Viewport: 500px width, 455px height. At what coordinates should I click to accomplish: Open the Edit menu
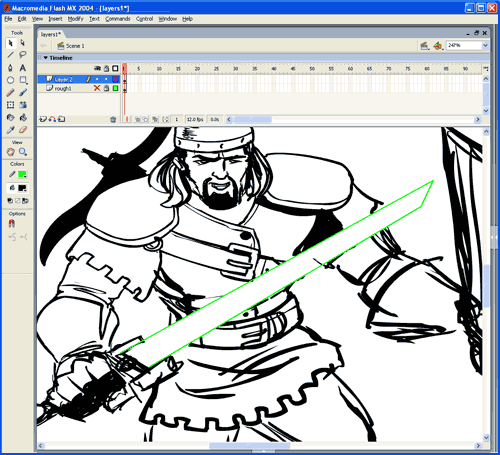click(x=22, y=19)
